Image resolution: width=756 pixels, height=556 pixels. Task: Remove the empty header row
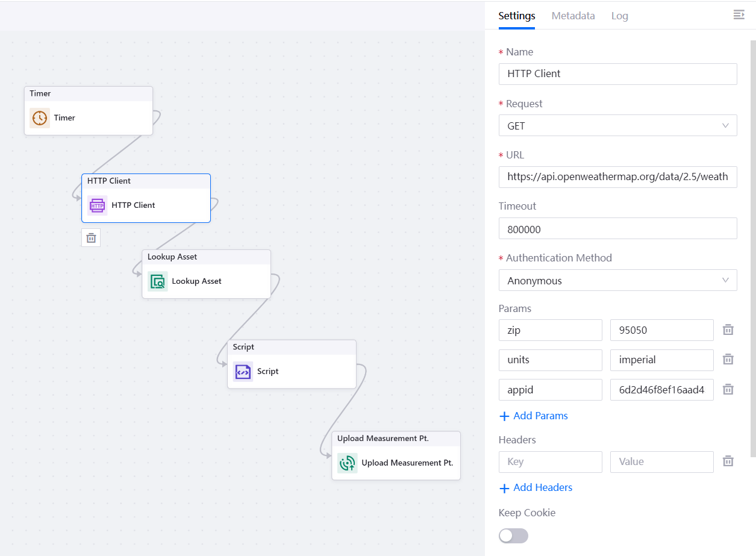coord(728,461)
